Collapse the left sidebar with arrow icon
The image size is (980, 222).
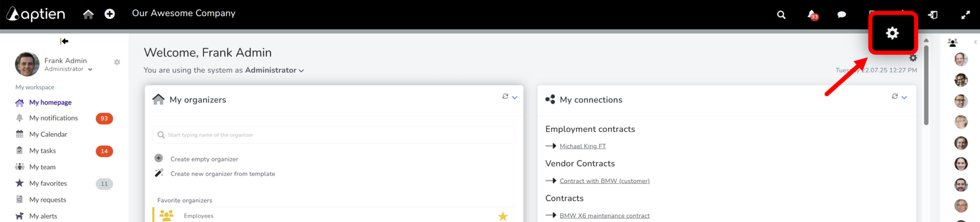64,41
